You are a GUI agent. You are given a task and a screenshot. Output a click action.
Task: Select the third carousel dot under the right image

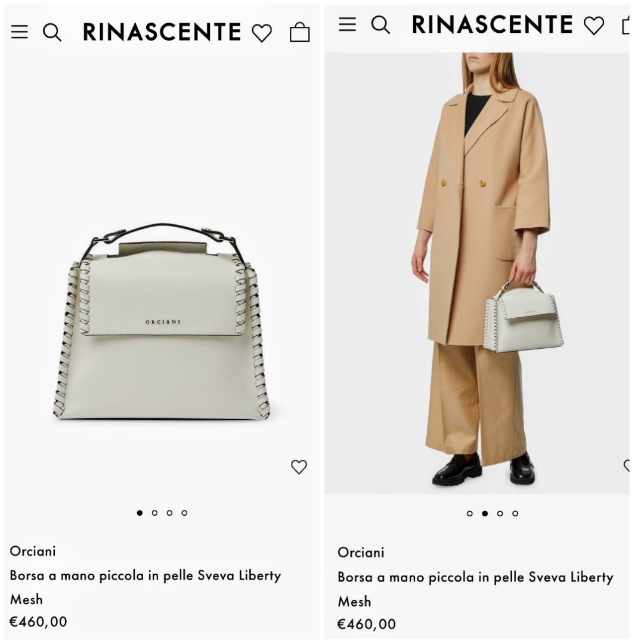point(500,513)
